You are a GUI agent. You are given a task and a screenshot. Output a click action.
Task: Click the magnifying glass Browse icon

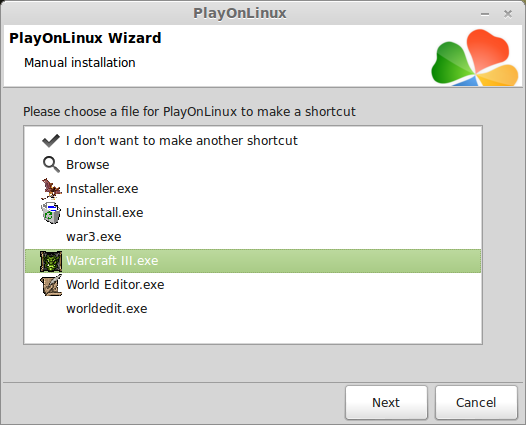(51, 164)
